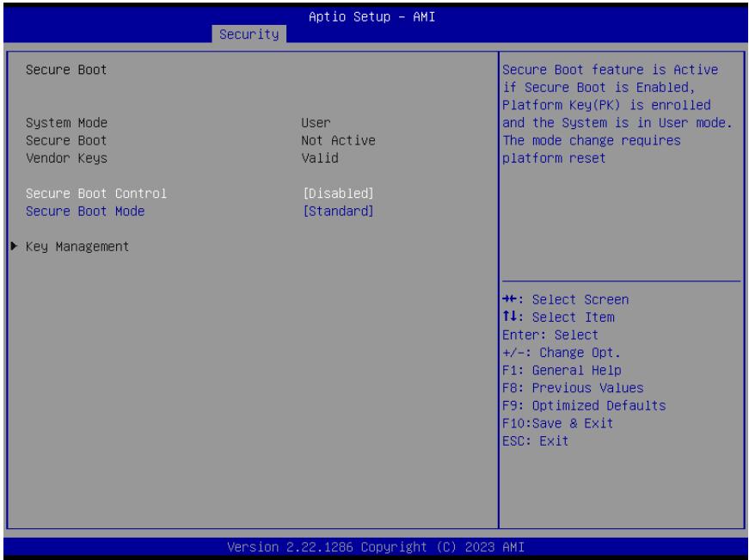
Task: Open the Key Management submenu
Action: point(77,247)
